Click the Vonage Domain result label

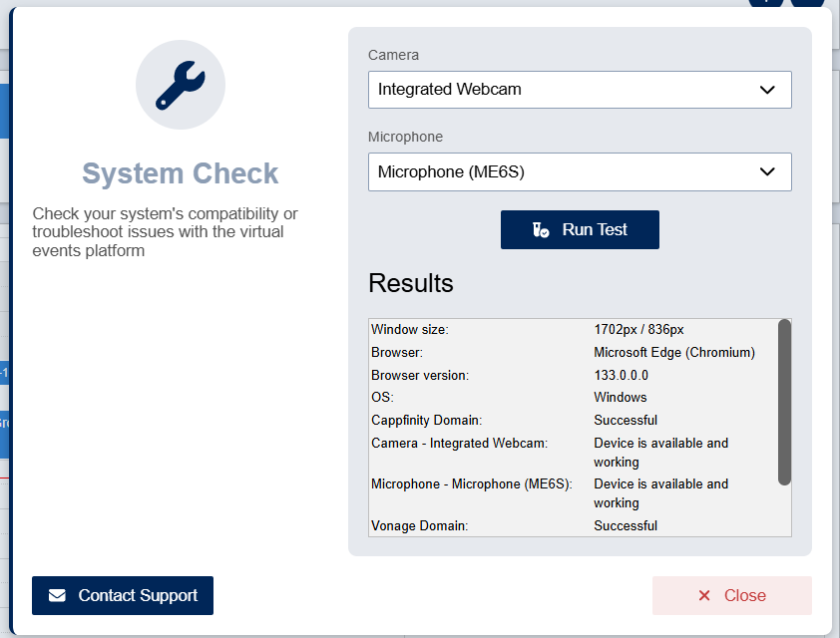[x=419, y=525]
